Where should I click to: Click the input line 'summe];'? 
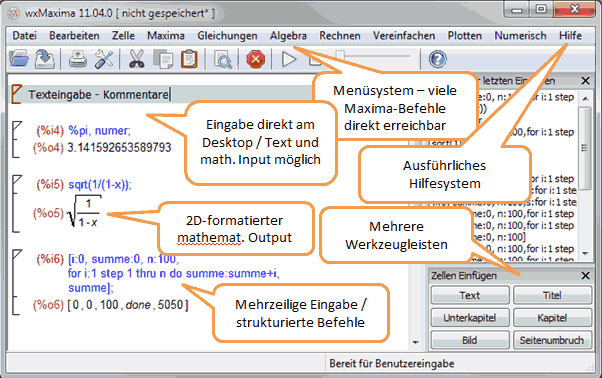pyautogui.click(x=91, y=288)
